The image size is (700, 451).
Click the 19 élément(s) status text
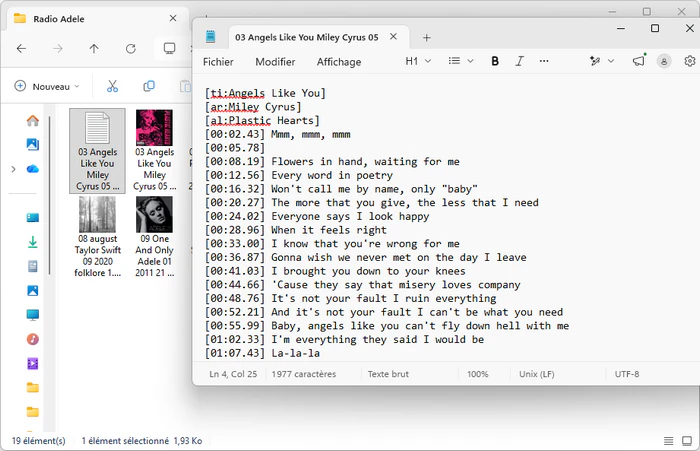point(38,441)
